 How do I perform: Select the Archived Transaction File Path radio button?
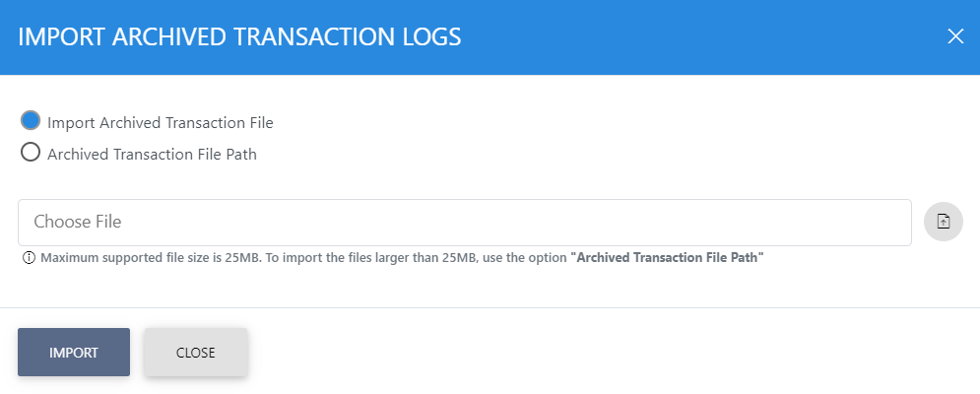tap(31, 153)
